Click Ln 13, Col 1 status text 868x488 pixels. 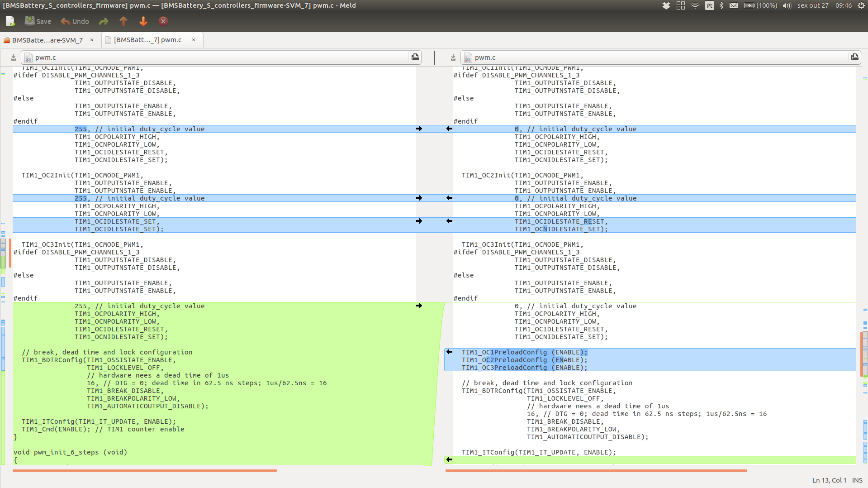[829, 480]
